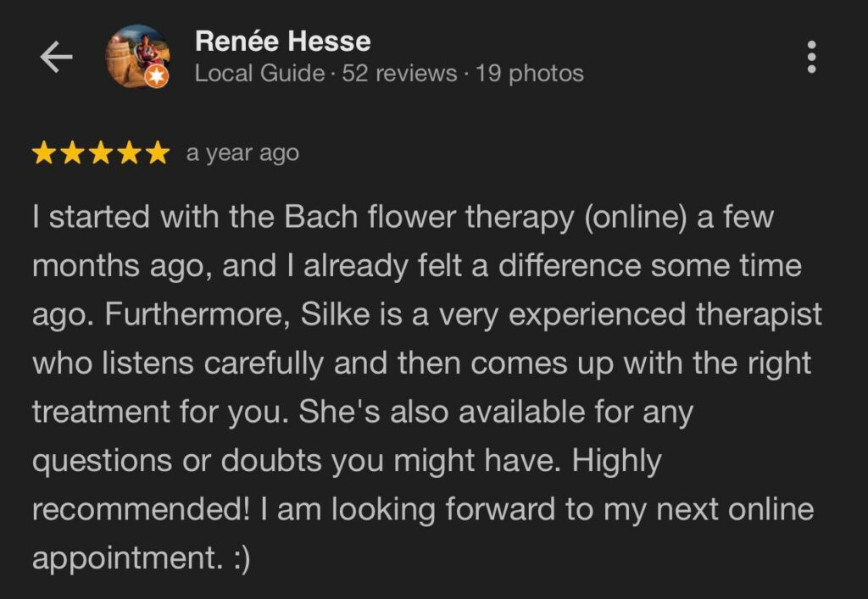Click the "a year ago" timestamp
Viewport: 868px width, 599px height.
point(242,153)
